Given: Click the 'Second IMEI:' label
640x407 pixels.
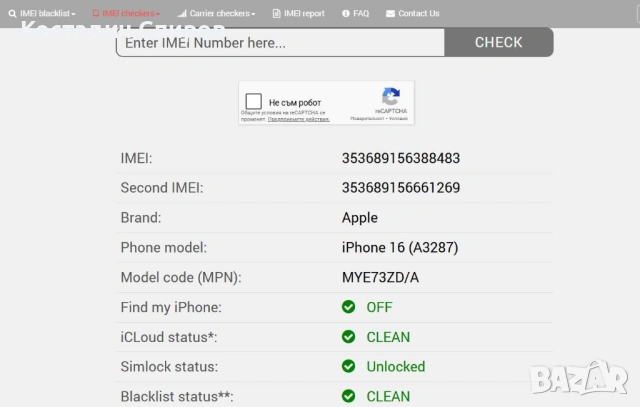Looking at the screenshot, I should coord(162,188).
